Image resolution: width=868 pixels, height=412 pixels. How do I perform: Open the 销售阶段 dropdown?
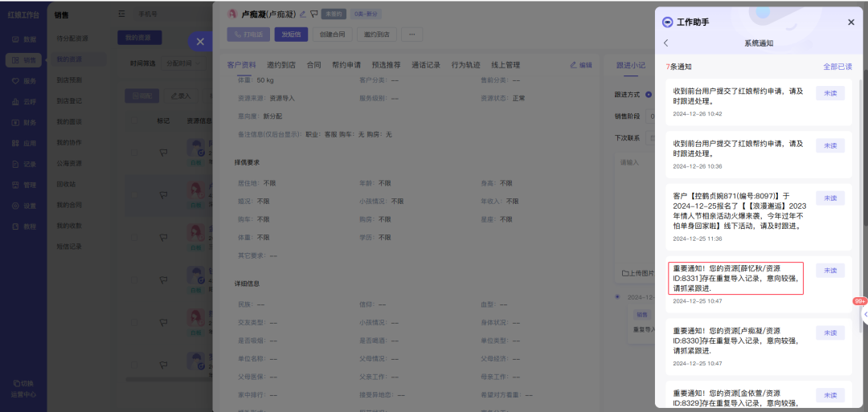point(652,116)
